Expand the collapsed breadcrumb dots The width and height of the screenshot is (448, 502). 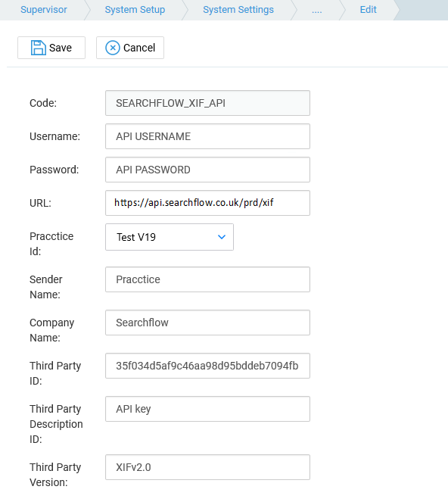point(317,11)
